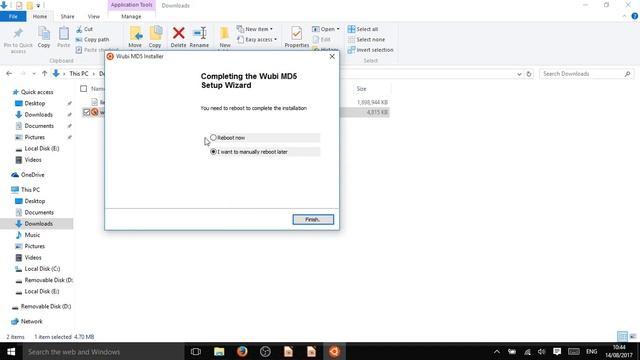Viewport: 640px width, 360px height.
Task: Open OneDrive in navigation pane
Action: tap(32, 175)
